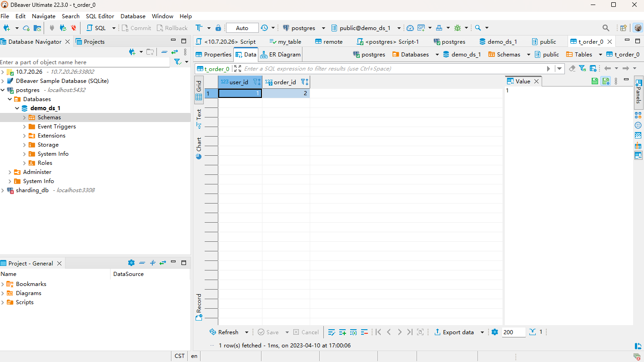The image size is (644, 362).
Task: Click the Refresh button
Action: [224, 332]
